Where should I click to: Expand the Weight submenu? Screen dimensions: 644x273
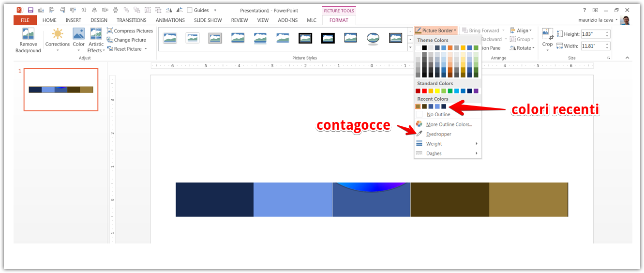[448, 144]
